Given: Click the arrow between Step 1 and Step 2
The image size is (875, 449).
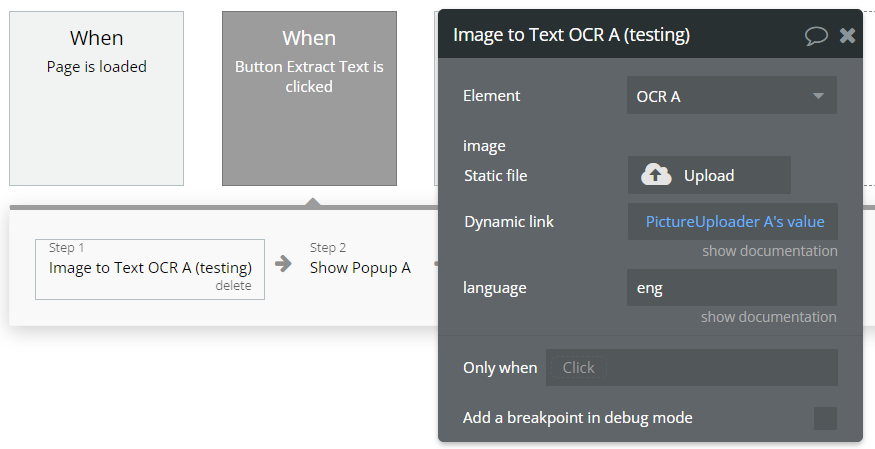Looking at the screenshot, I should 284,264.
